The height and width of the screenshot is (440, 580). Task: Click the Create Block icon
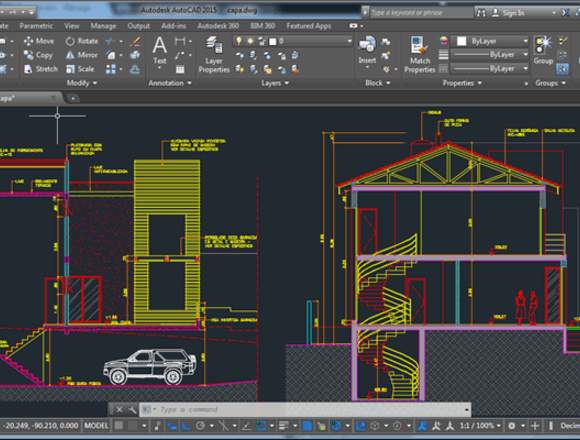[385, 41]
